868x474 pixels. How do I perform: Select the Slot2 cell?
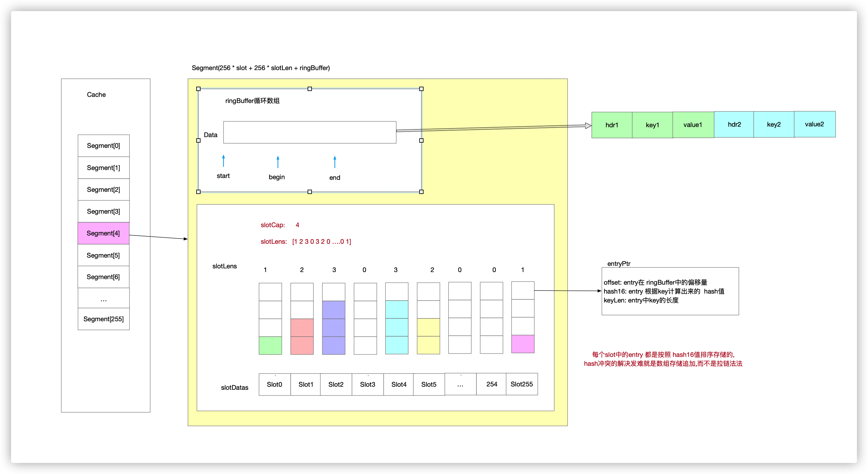point(336,385)
